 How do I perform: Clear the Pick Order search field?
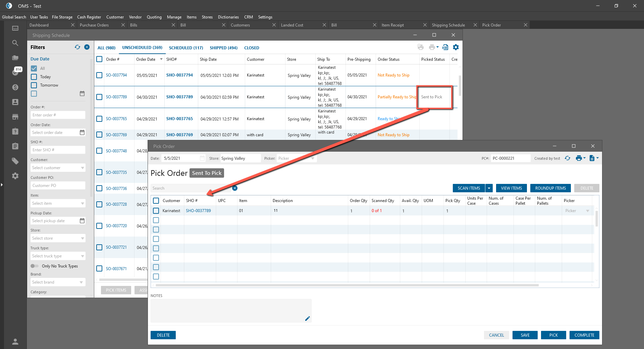235,188
